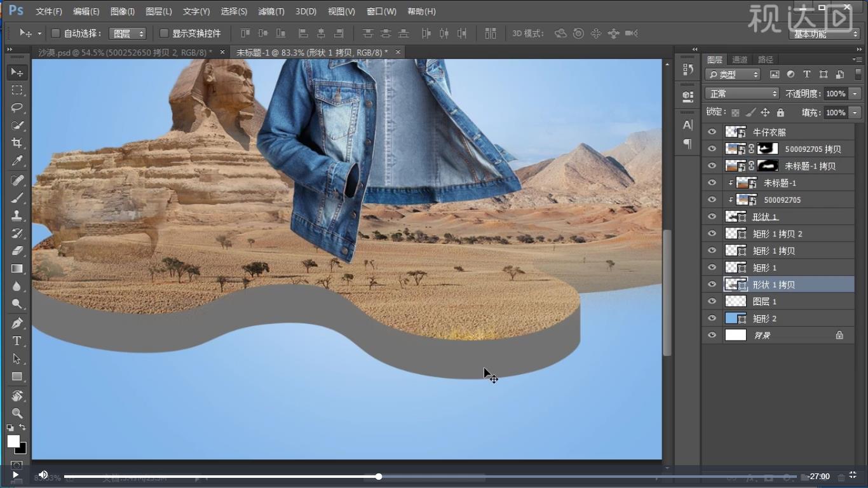Image resolution: width=868 pixels, height=488 pixels.
Task: Enable the 自动选择 checkbox
Action: click(x=55, y=33)
